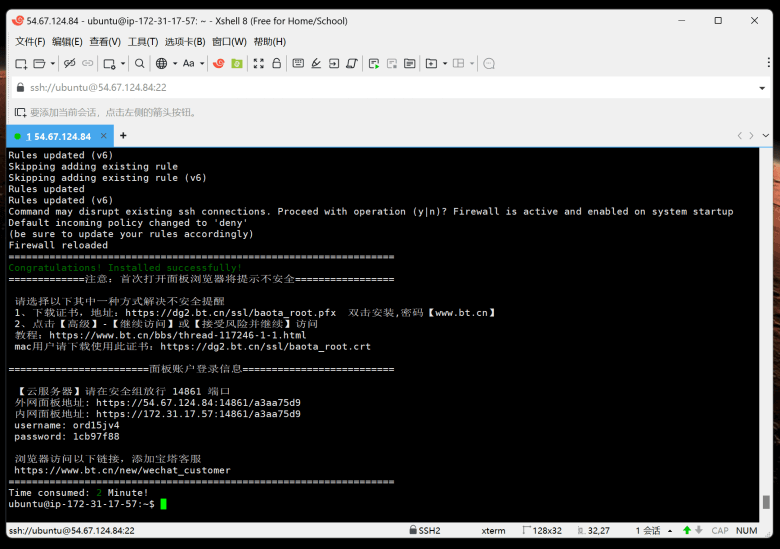Click the chat bubble help icon

point(489,64)
